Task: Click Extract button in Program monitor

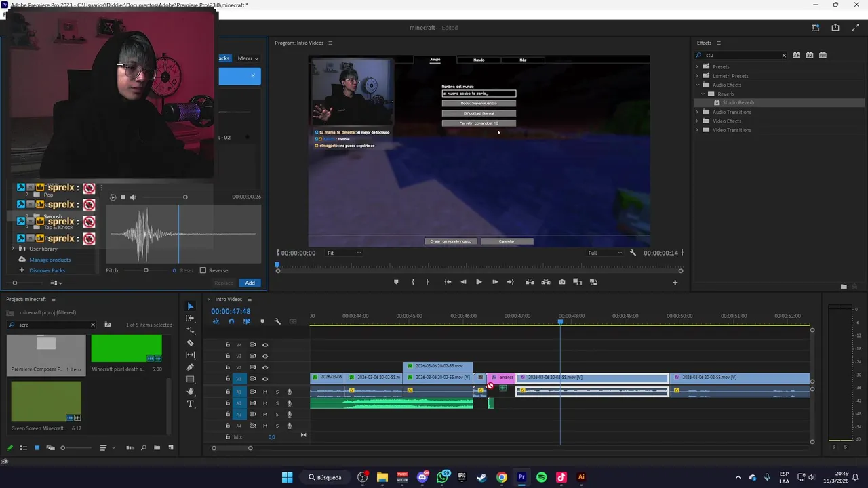Action: tap(546, 282)
